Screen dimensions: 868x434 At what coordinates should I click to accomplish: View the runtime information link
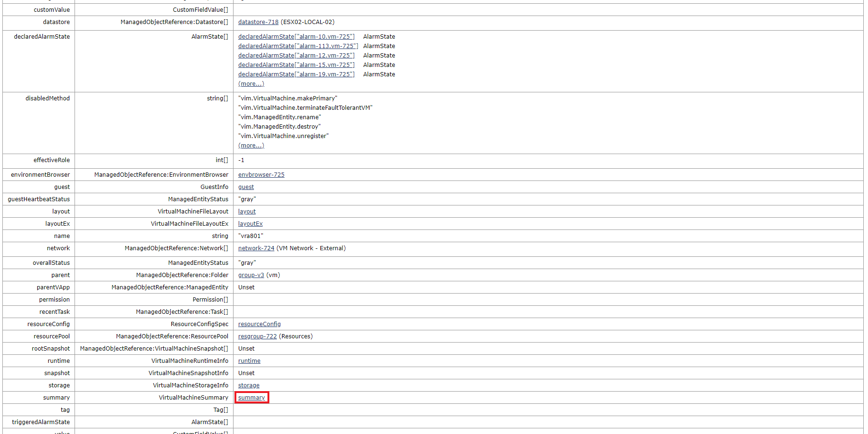click(x=249, y=360)
